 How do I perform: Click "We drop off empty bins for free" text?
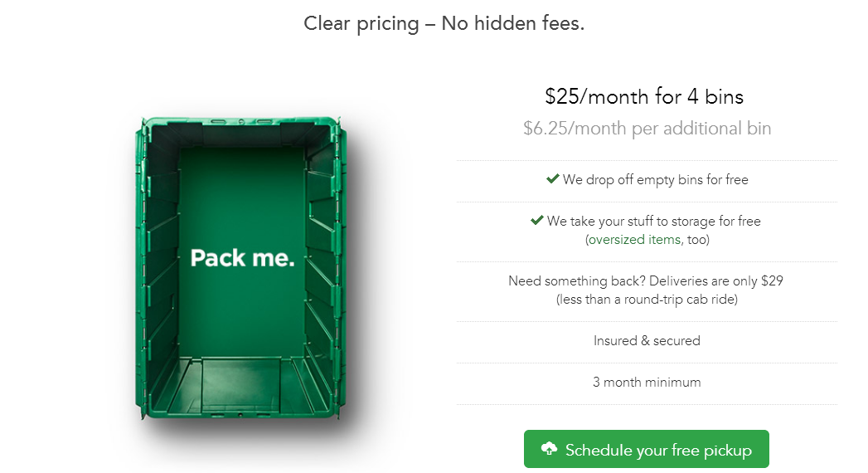[x=655, y=180]
